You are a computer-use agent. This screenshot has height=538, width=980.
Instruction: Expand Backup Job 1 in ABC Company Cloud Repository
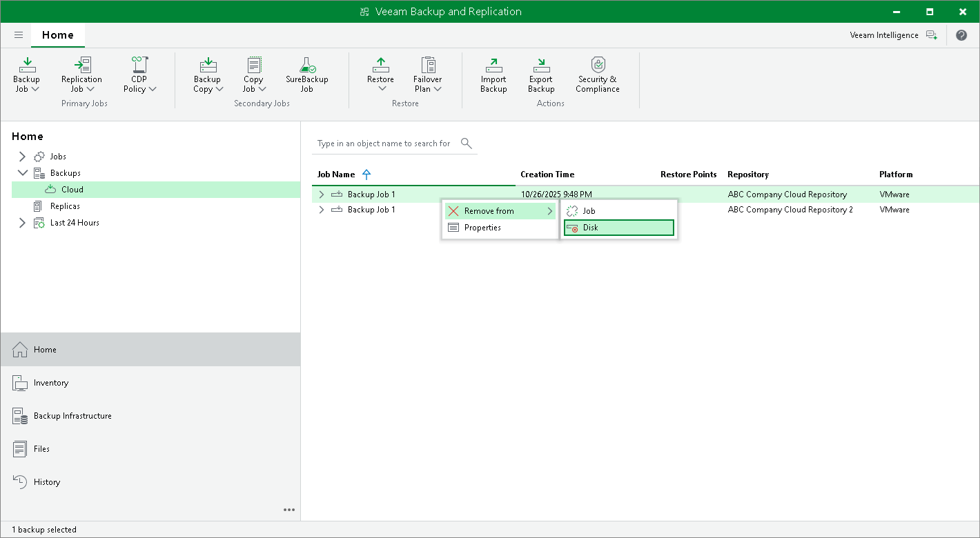click(x=321, y=195)
